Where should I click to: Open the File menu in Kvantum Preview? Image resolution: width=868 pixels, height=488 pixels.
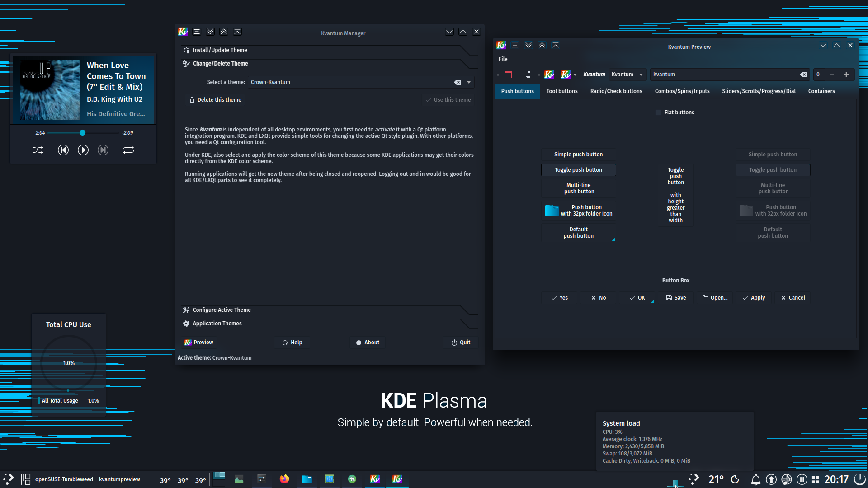point(503,59)
